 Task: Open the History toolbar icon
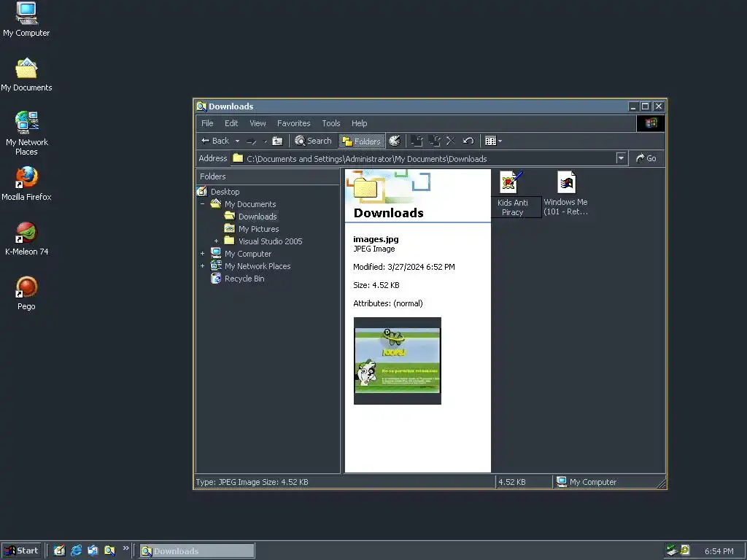point(395,141)
